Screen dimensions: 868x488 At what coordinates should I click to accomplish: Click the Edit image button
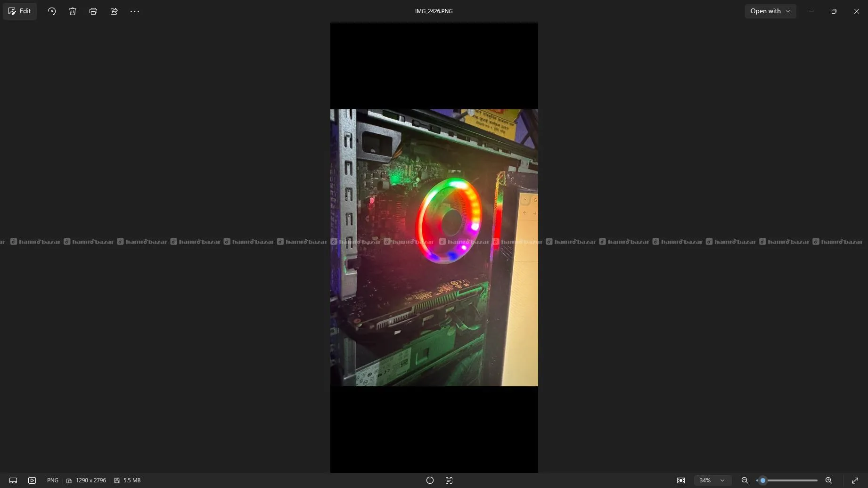pyautogui.click(x=20, y=11)
